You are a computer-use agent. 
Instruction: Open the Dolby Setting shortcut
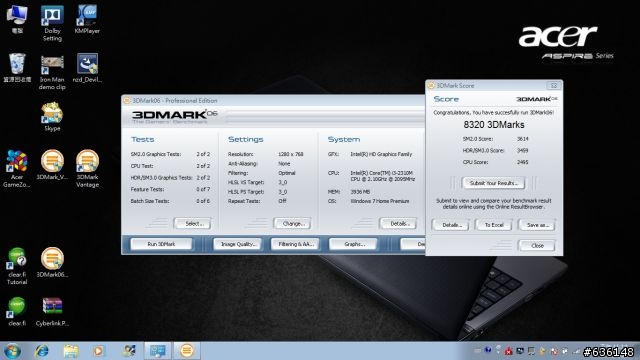52,23
